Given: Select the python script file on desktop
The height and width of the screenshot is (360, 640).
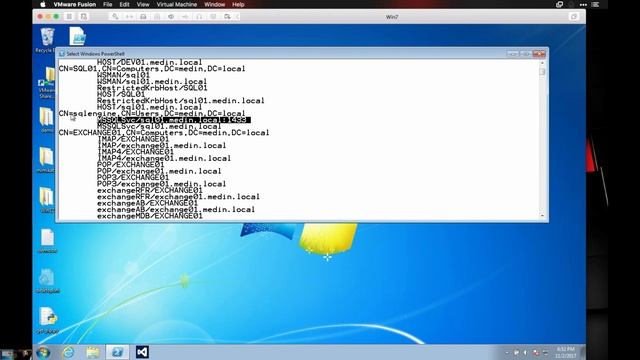Looking at the screenshot, I should (x=47, y=320).
